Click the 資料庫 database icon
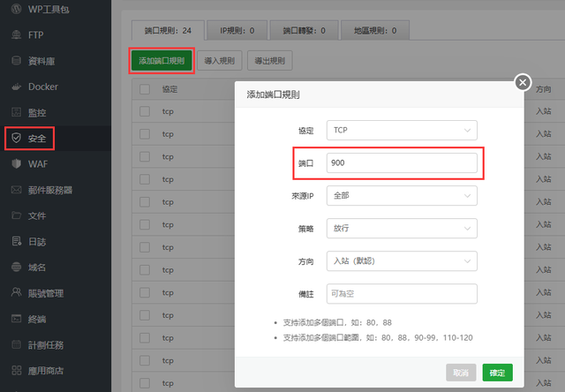This screenshot has width=565, height=392. 16,61
